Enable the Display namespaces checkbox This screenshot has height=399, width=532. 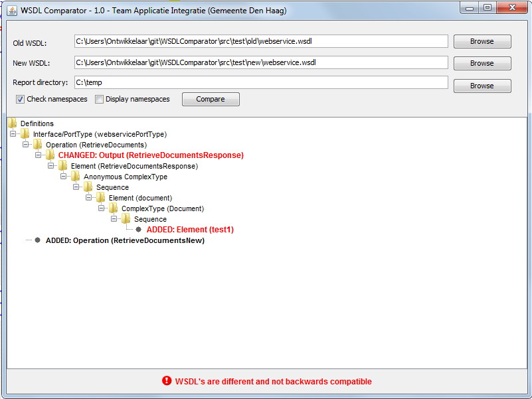coord(100,99)
